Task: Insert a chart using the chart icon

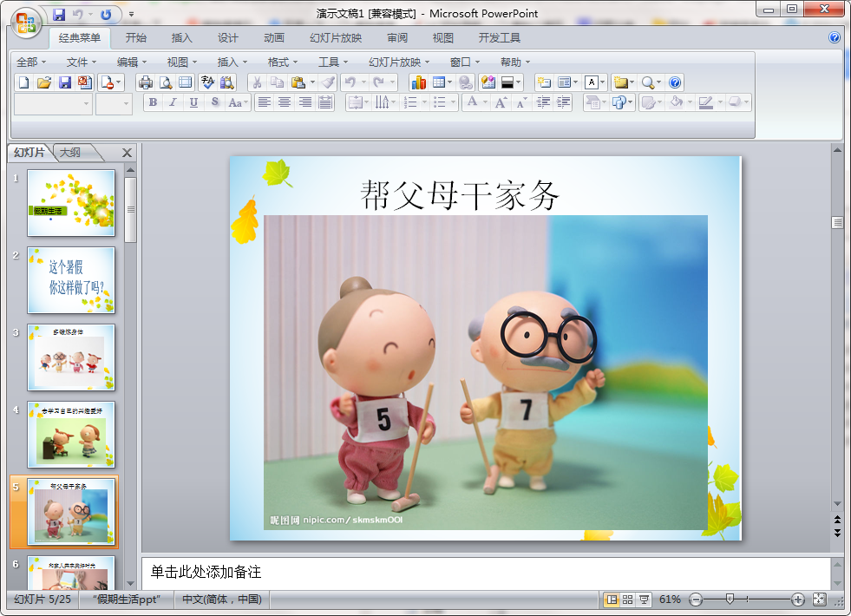Action: coord(418,82)
